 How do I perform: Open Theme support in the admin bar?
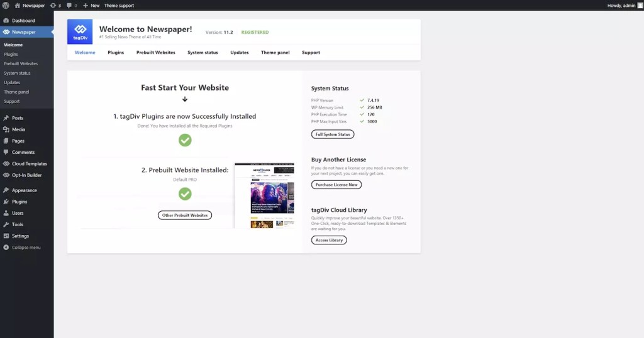119,5
